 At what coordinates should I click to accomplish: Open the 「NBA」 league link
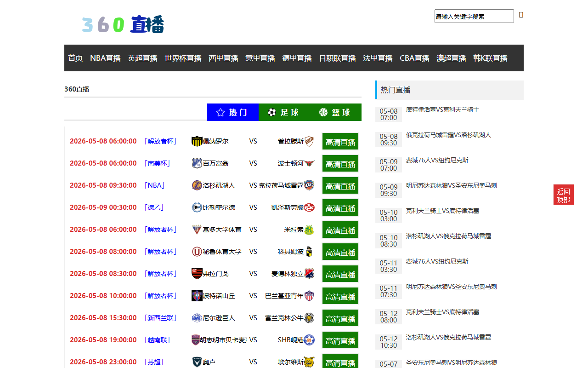(154, 185)
